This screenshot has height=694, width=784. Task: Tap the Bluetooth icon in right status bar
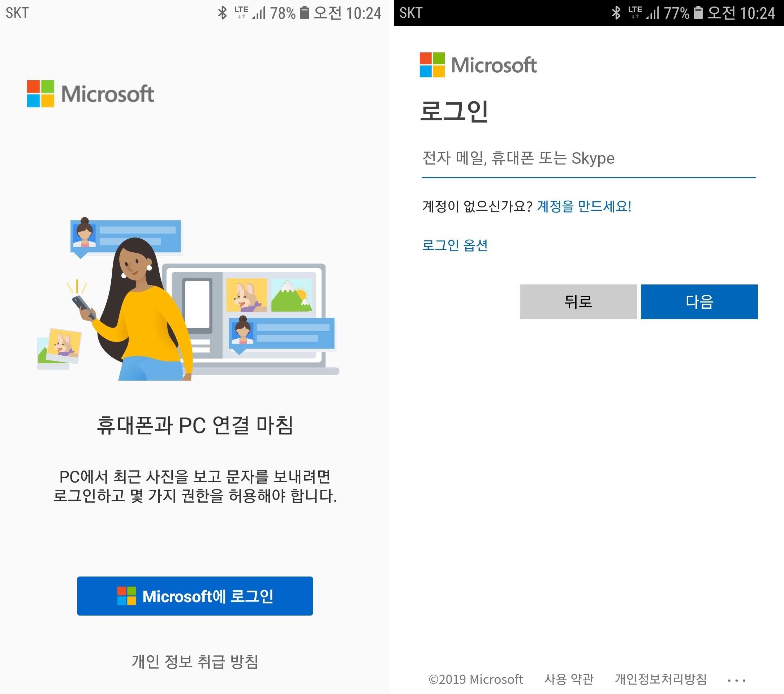coord(616,13)
